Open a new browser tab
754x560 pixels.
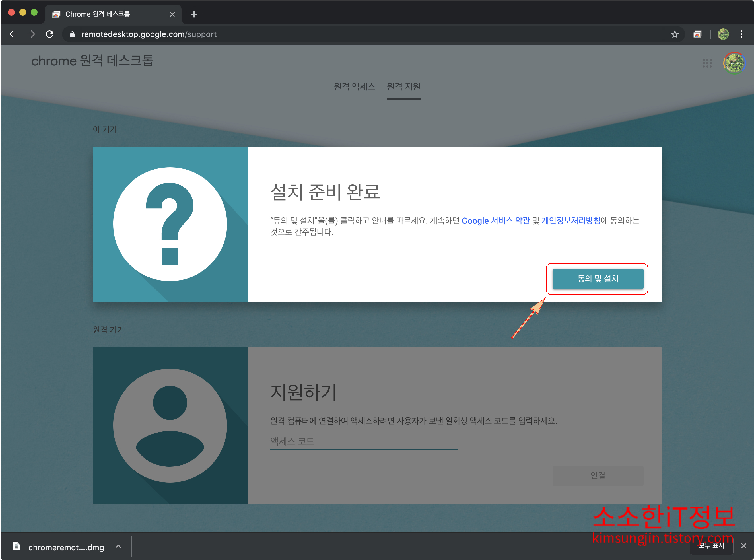(x=194, y=14)
